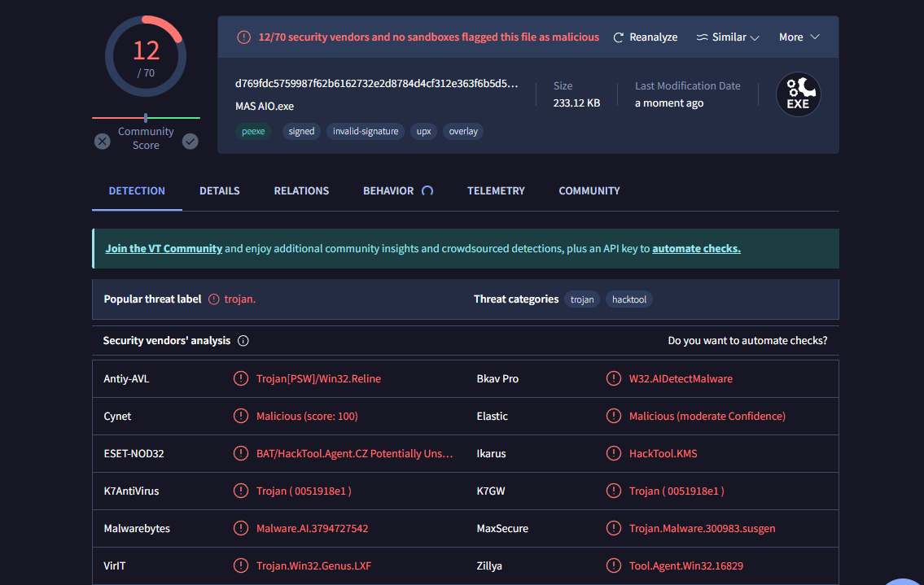This screenshot has width=924, height=585.
Task: Click the 233.12 KB size value
Action: click(576, 103)
